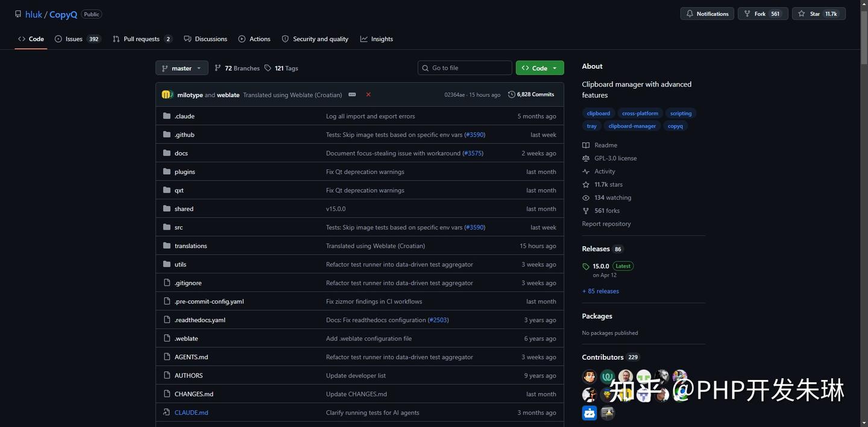The height and width of the screenshot is (427, 868).
Task: Open the translations folder name
Action: coord(190,246)
